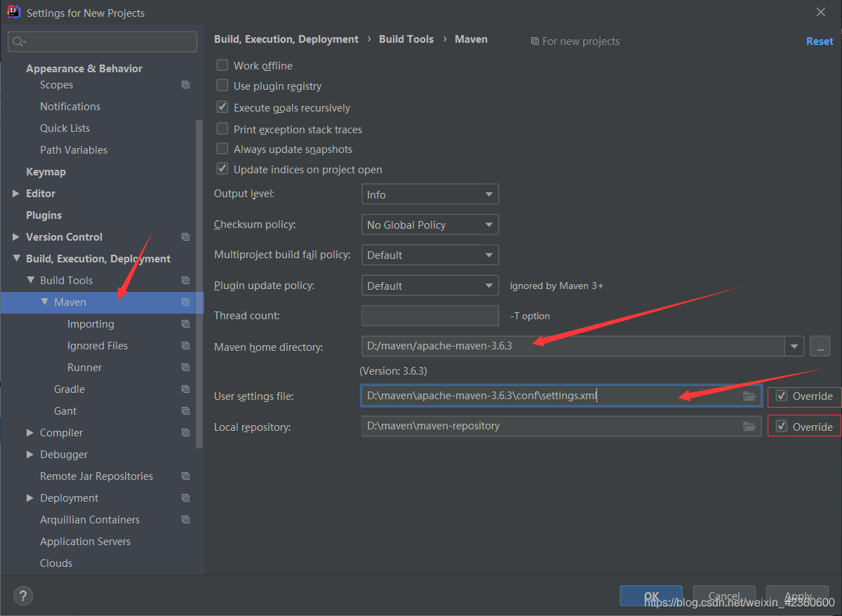842x616 pixels.
Task: Collapse the Build Tools node arrow
Action: 30,281
